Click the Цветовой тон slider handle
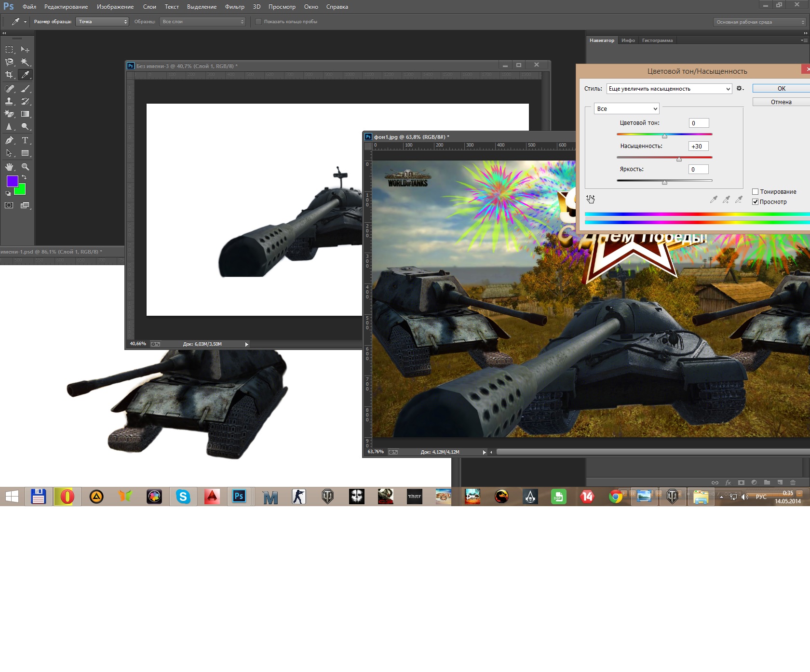 [x=664, y=136]
